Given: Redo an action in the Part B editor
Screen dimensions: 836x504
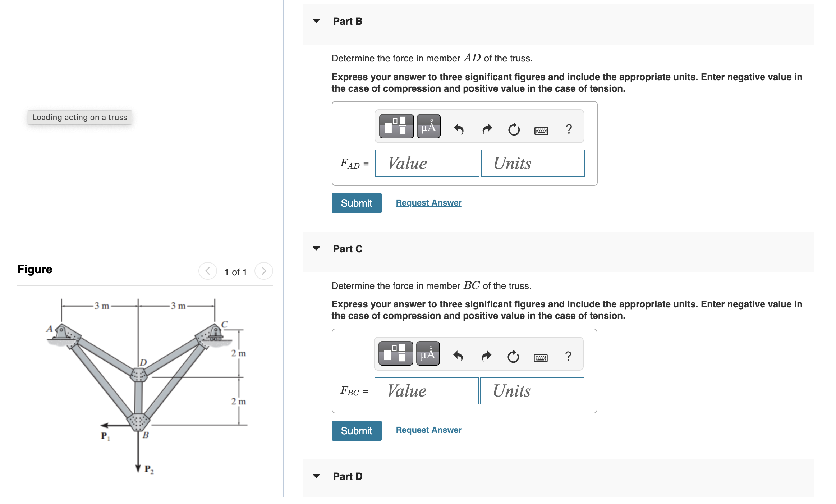Looking at the screenshot, I should 487,129.
